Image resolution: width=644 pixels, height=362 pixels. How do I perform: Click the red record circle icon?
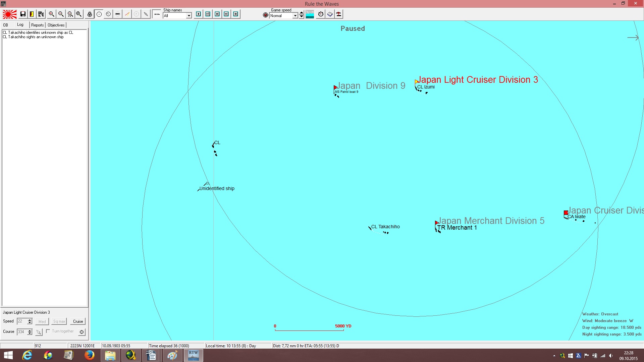[x=266, y=15]
